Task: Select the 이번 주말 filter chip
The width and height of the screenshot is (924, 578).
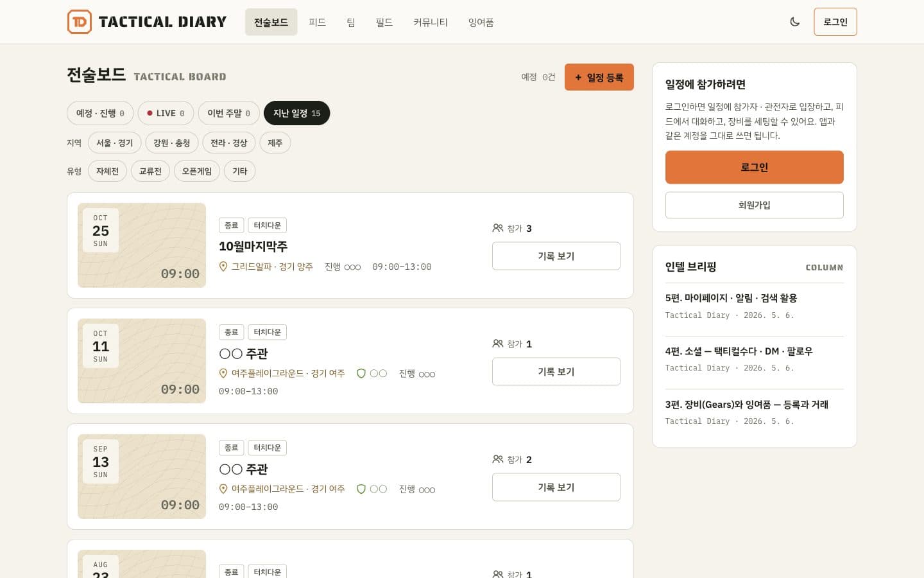Action: [228, 113]
